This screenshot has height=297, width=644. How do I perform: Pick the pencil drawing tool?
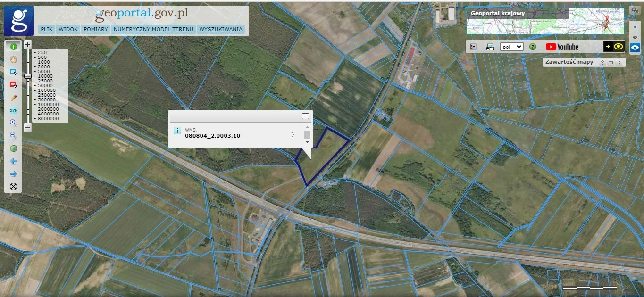tap(13, 98)
